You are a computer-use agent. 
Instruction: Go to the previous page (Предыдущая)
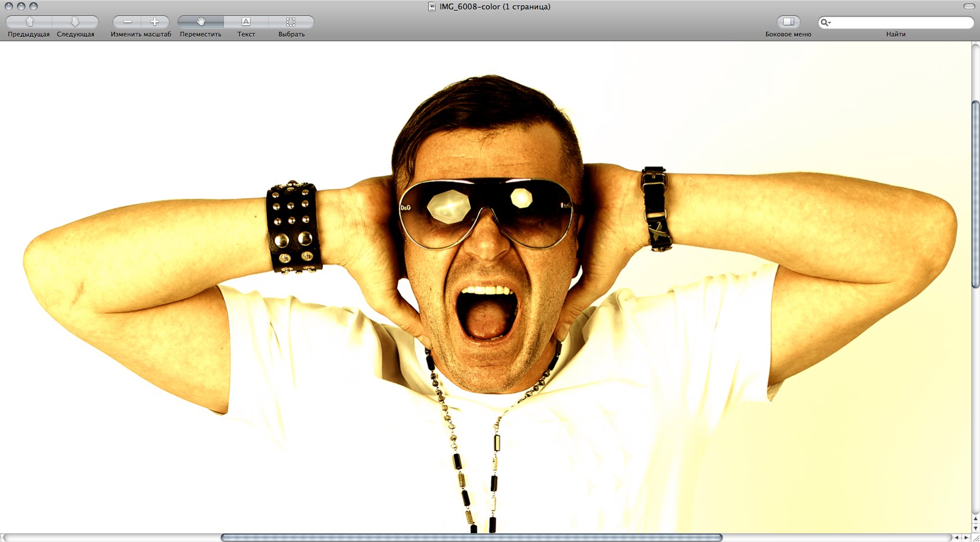[x=29, y=22]
